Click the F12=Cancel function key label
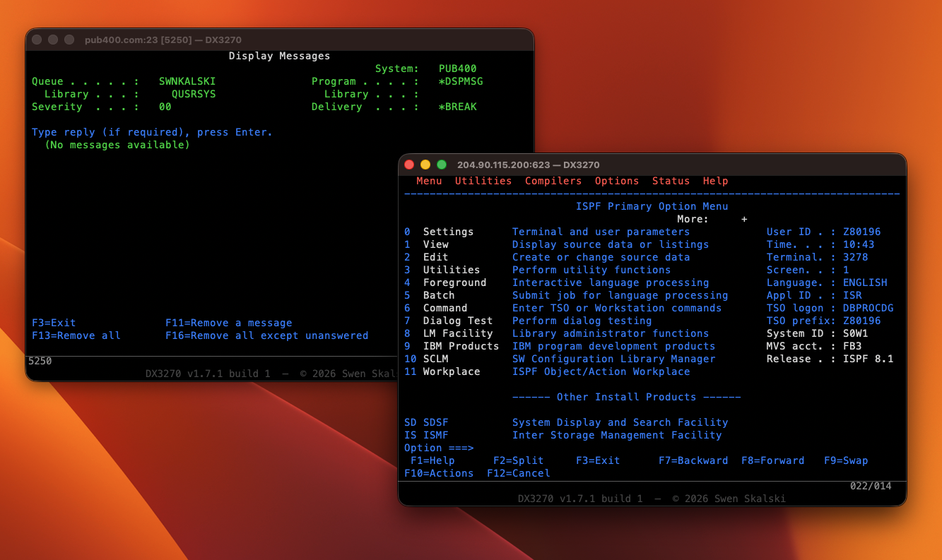The image size is (942, 560). pos(518,473)
